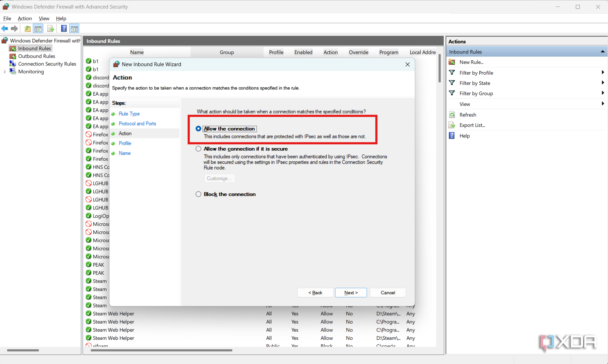608x364 pixels.
Task: Open the View menu in the menu bar
Action: tap(44, 19)
